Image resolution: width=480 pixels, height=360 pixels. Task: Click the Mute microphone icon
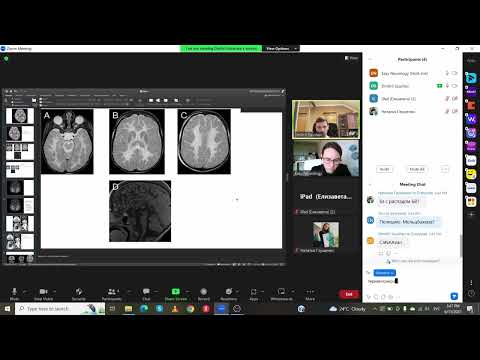pyautogui.click(x=14, y=292)
